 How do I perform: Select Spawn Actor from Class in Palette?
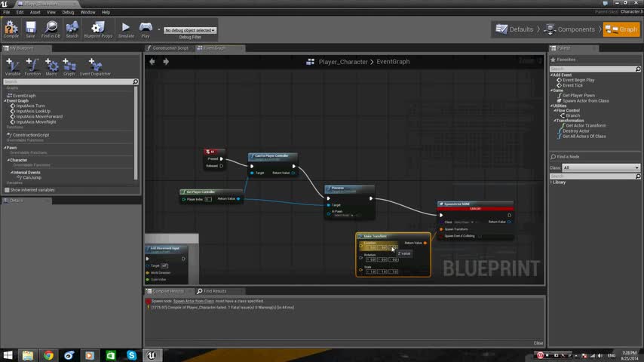585,100
